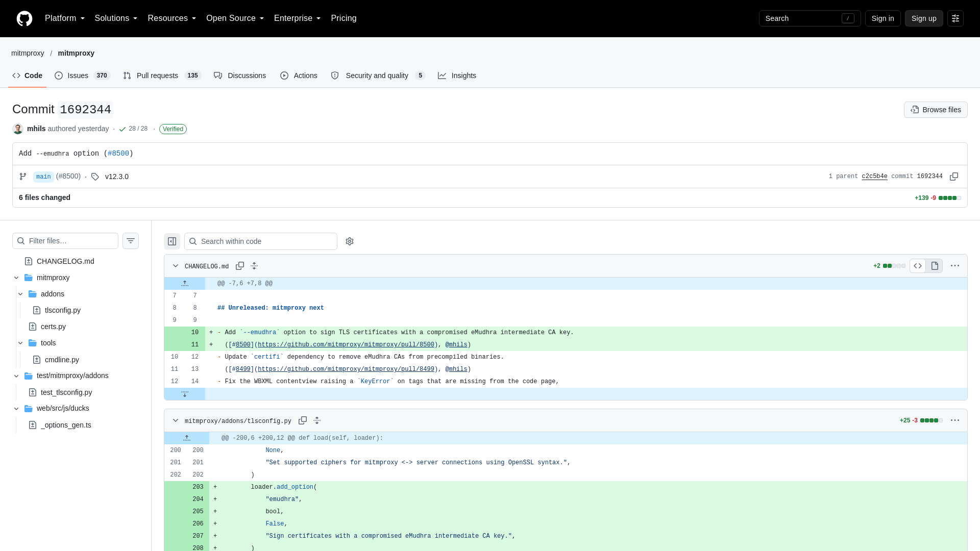Show CHANGELOG.md source diff view
980x551 pixels.
point(918,266)
